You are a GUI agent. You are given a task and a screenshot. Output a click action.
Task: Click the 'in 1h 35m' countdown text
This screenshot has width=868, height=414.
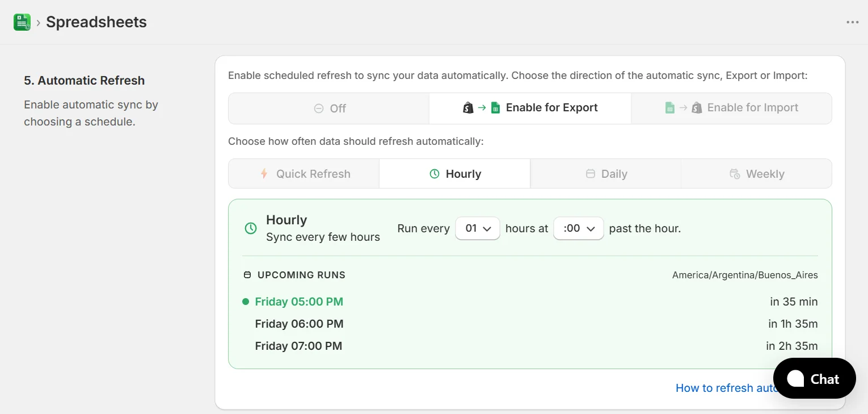pyautogui.click(x=793, y=324)
